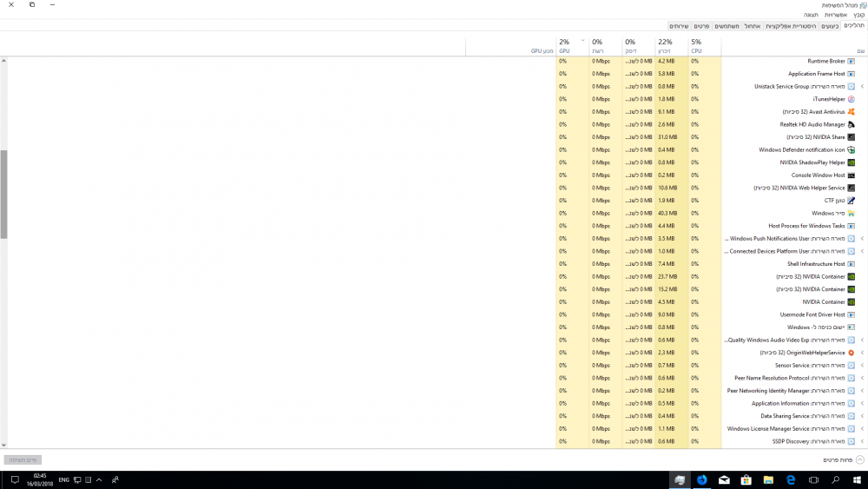Select the Shell Infrastructure Host icon
The height and width of the screenshot is (489, 868).
tap(852, 264)
